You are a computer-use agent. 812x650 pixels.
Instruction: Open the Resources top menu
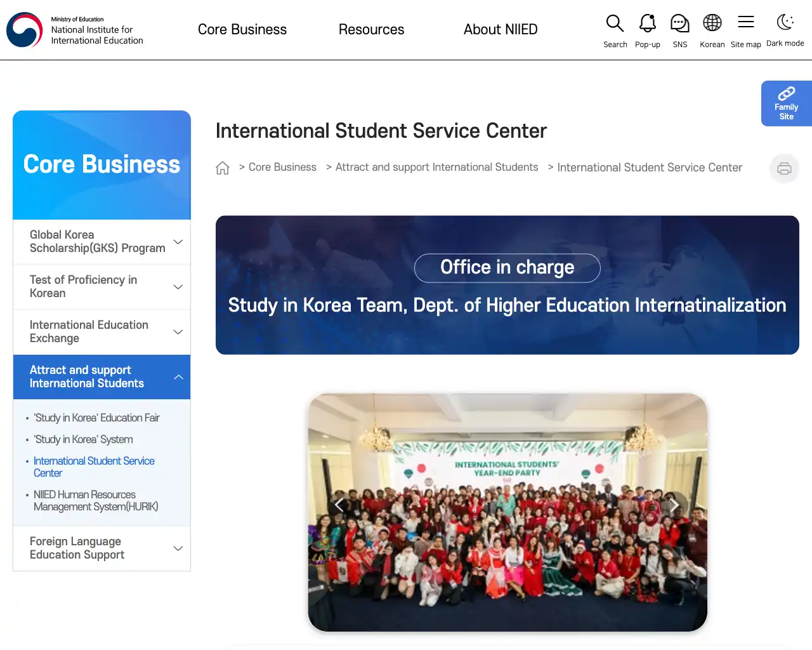pyautogui.click(x=371, y=30)
